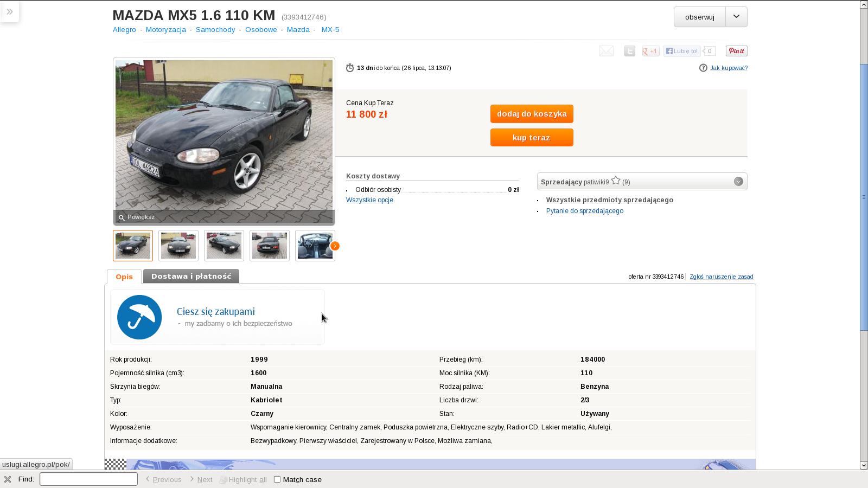Open the Osobowe breadcrumb link

[261, 30]
